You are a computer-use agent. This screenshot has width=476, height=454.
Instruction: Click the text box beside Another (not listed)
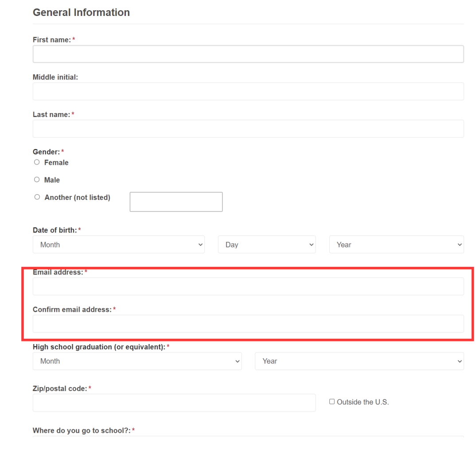click(176, 202)
